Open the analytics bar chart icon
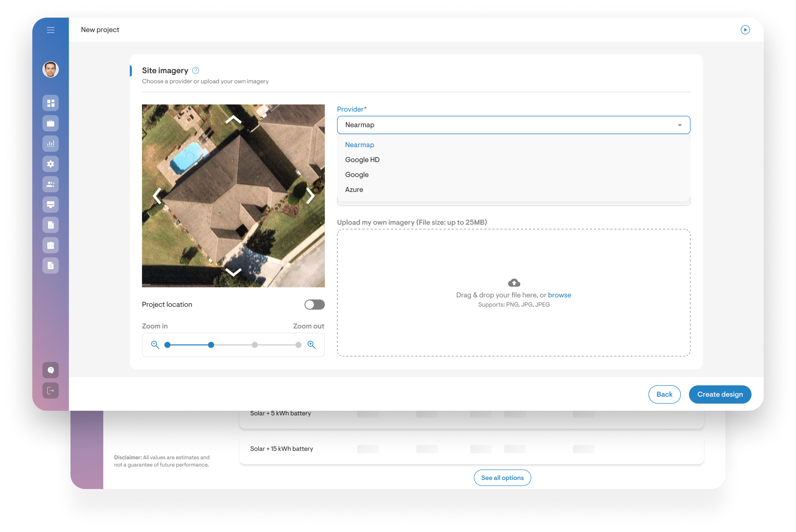Viewport: 796px width, 532px height. 51,144
